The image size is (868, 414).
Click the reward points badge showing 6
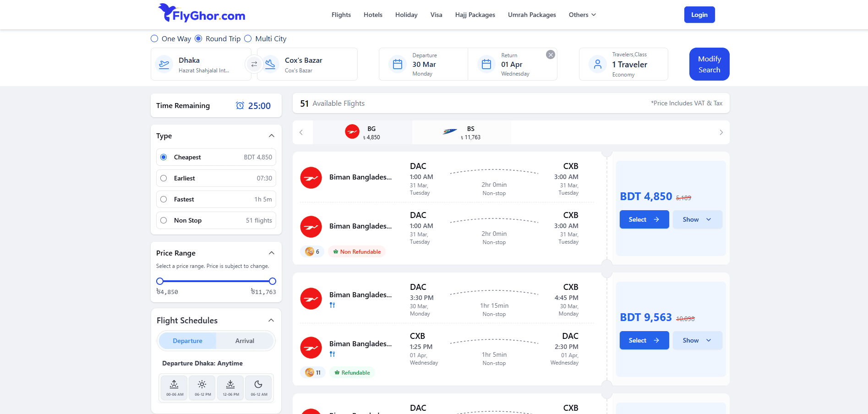point(312,251)
